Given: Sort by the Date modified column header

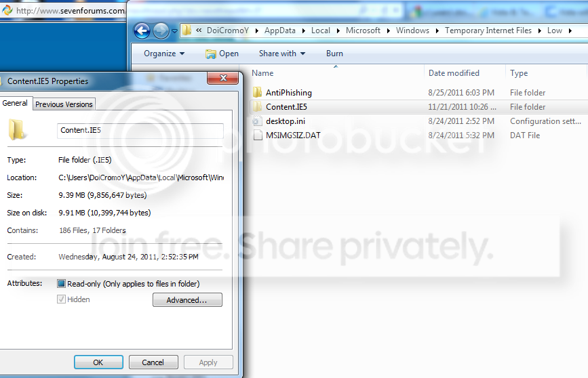Looking at the screenshot, I should pos(454,73).
